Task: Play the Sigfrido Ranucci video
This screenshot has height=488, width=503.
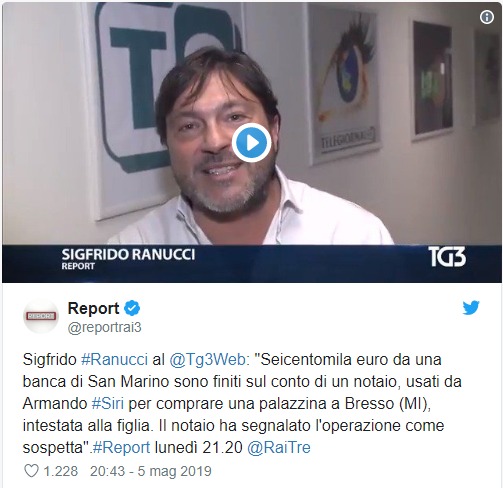Action: click(x=251, y=143)
